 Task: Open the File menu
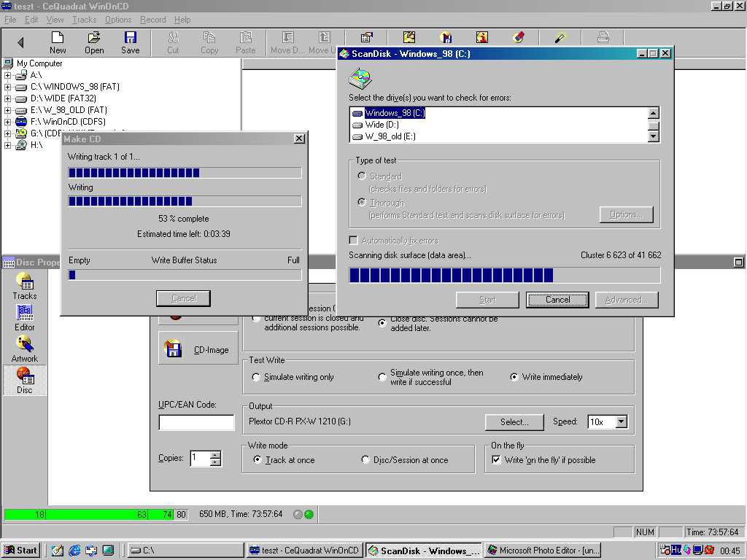tap(10, 20)
